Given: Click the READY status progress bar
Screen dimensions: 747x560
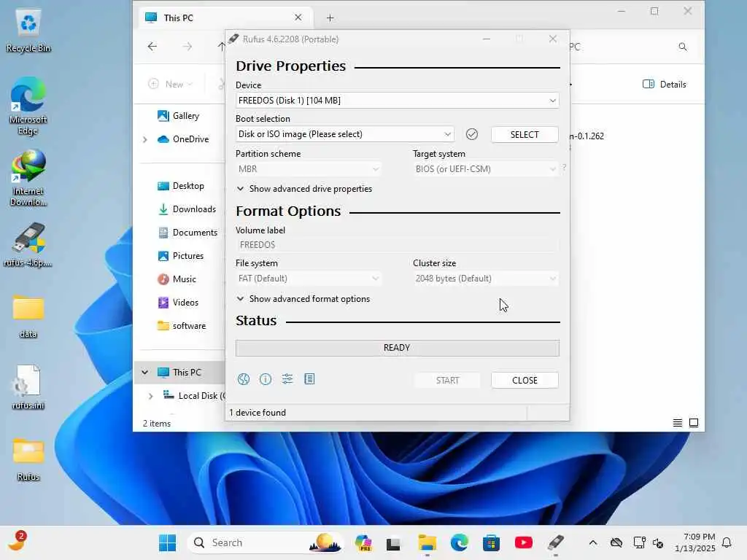Looking at the screenshot, I should click(398, 348).
